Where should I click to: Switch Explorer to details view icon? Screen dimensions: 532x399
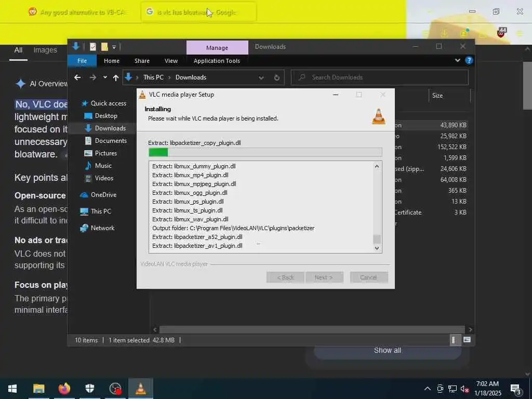454,340
